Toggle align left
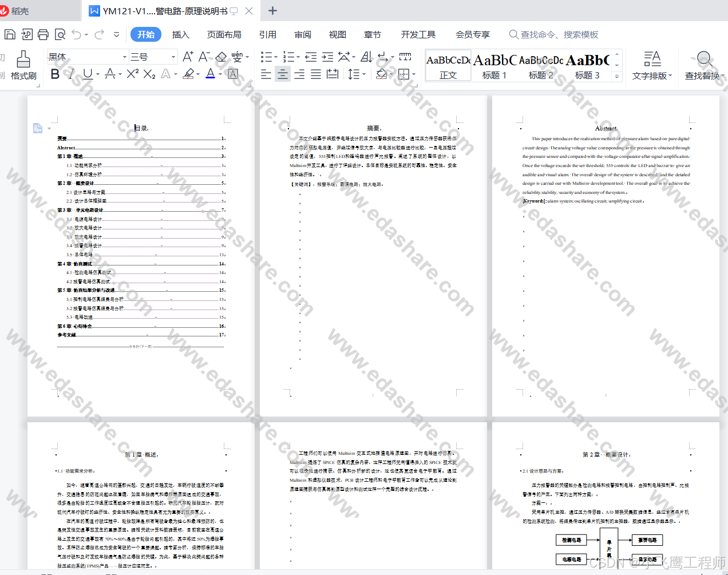 (x=266, y=74)
